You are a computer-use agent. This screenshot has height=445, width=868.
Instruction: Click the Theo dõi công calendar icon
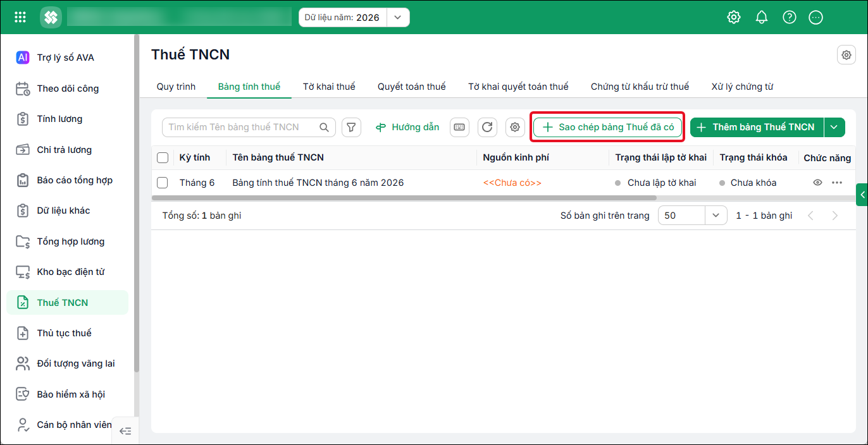23,88
